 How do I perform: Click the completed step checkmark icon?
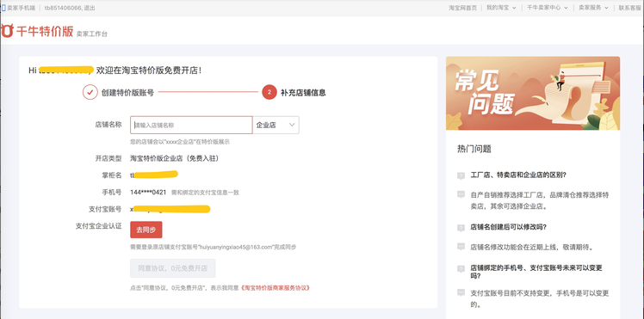90,92
